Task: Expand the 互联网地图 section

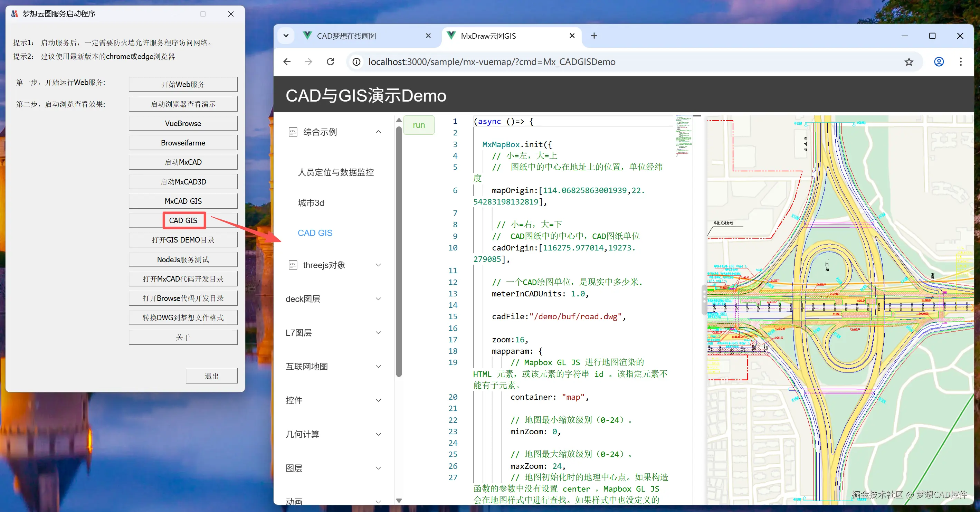Action: click(378, 367)
